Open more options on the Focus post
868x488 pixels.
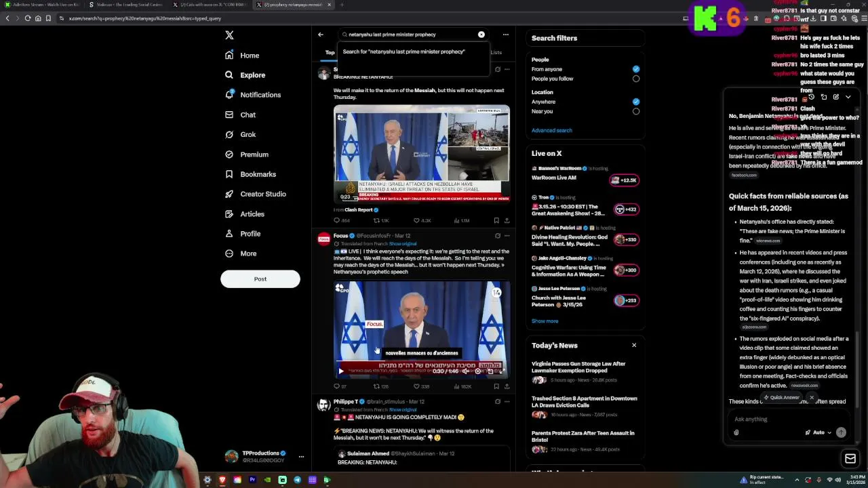click(x=507, y=236)
